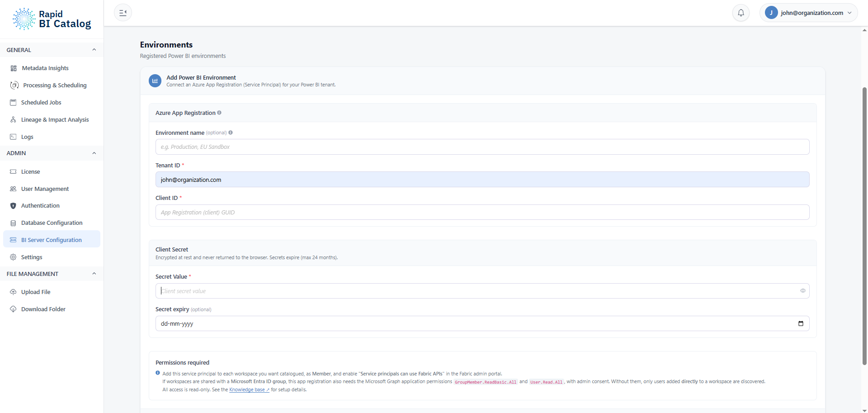Viewport: 868px width, 413px height.
Task: Click the Add Power BI Environment chart icon
Action: pos(155,81)
